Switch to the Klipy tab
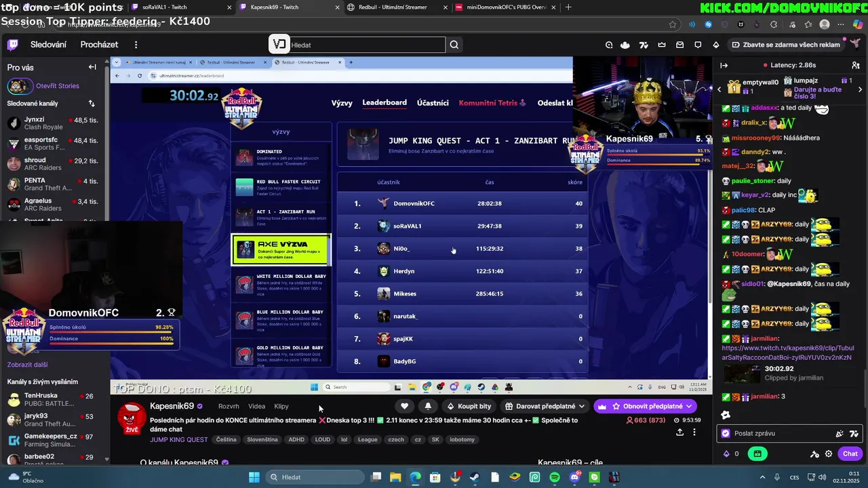This screenshot has width=868, height=488. pyautogui.click(x=281, y=406)
